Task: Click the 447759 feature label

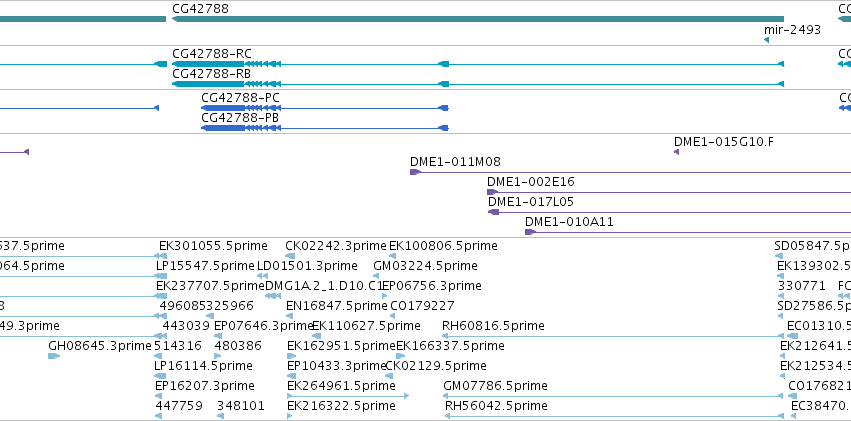Action: tap(179, 406)
